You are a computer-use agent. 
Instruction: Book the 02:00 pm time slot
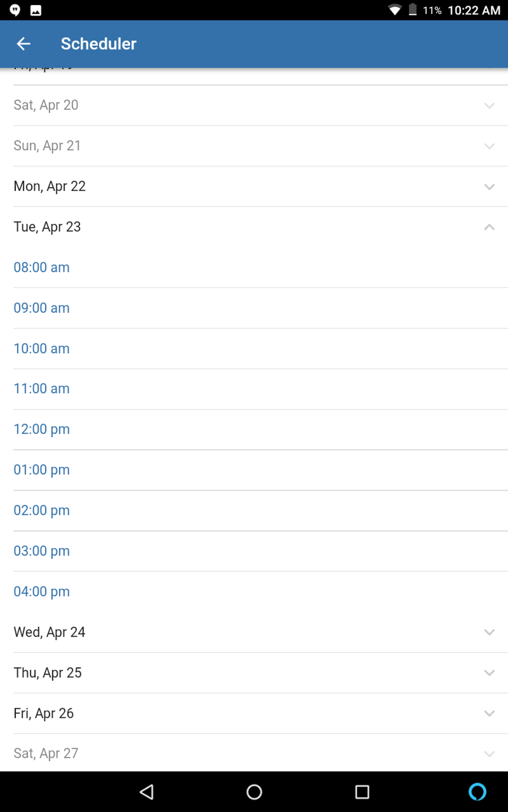[x=42, y=510]
